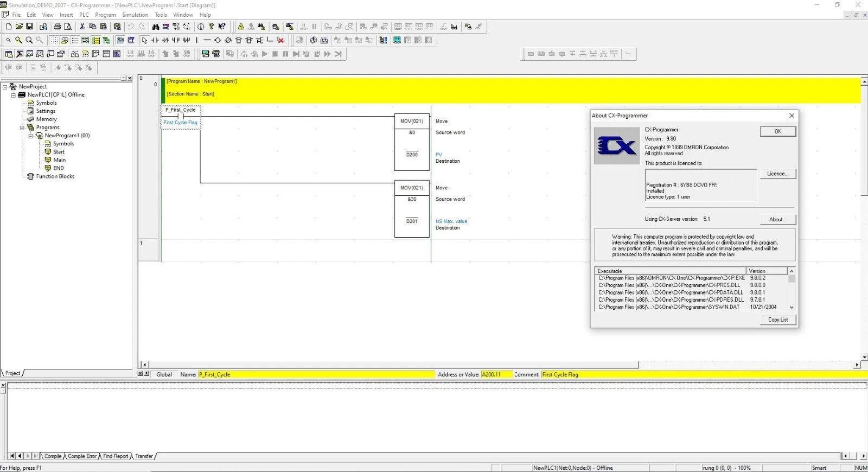Select the New Contact ladder tool
The height and width of the screenshot is (472, 868).
pyautogui.click(x=155, y=40)
